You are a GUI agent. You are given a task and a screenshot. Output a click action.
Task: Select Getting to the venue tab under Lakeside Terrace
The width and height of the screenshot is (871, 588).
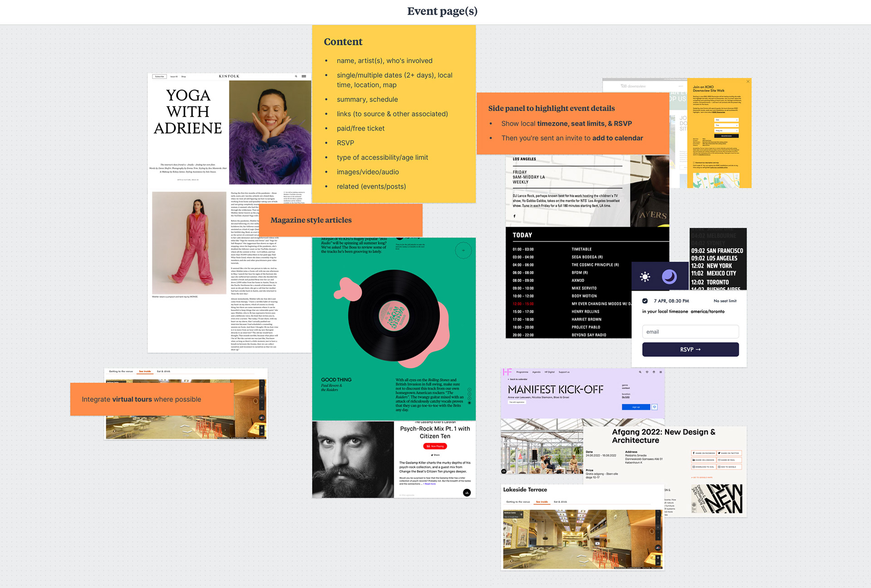pos(518,502)
